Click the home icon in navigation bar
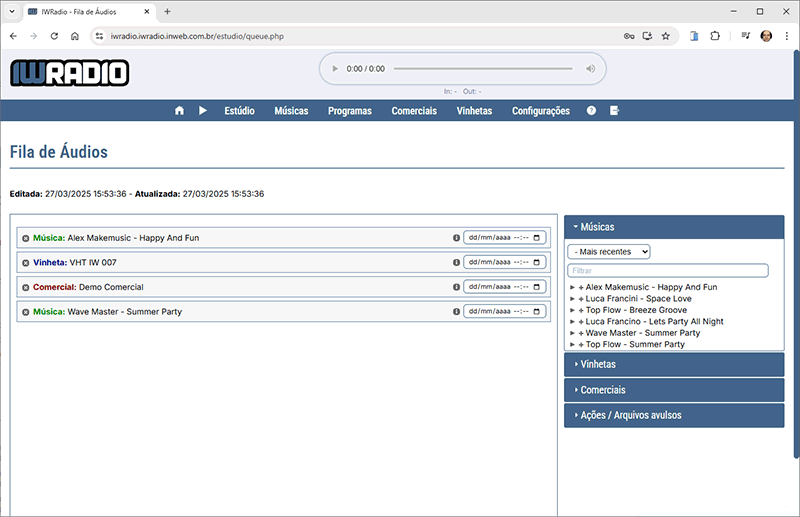 click(179, 111)
